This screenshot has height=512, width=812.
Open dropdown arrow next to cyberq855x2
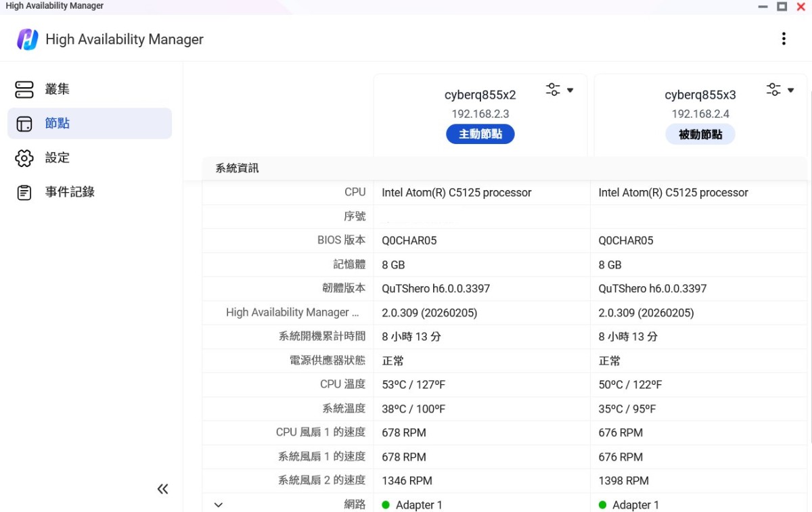coord(570,91)
